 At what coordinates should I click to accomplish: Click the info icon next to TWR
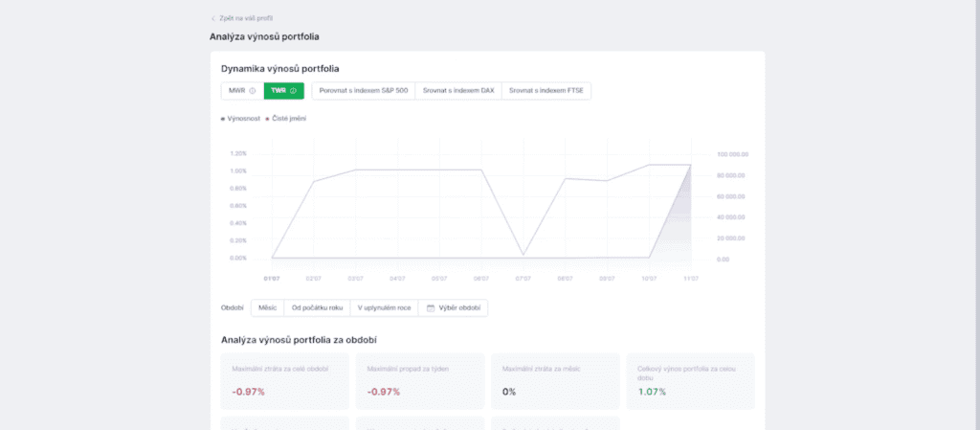tap(293, 91)
